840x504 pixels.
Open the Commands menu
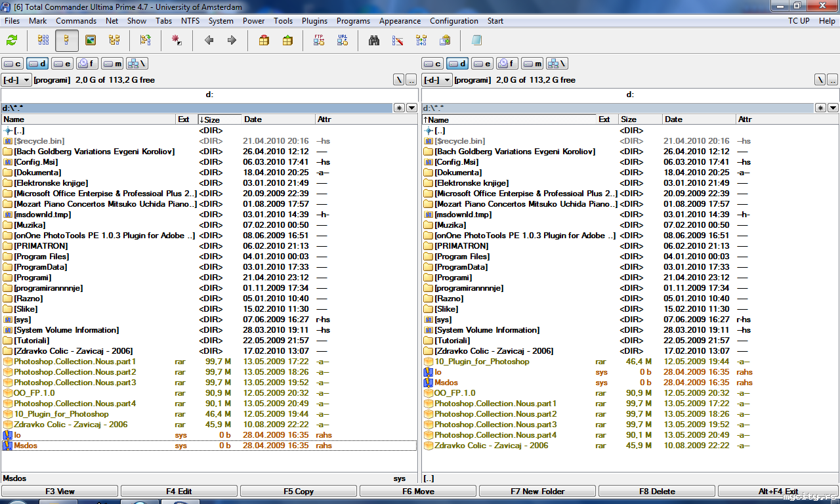click(76, 21)
